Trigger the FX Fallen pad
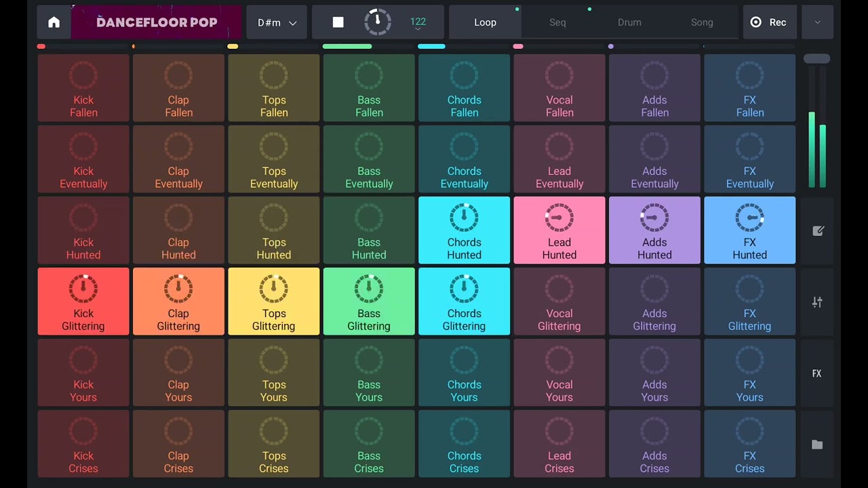 [x=750, y=88]
